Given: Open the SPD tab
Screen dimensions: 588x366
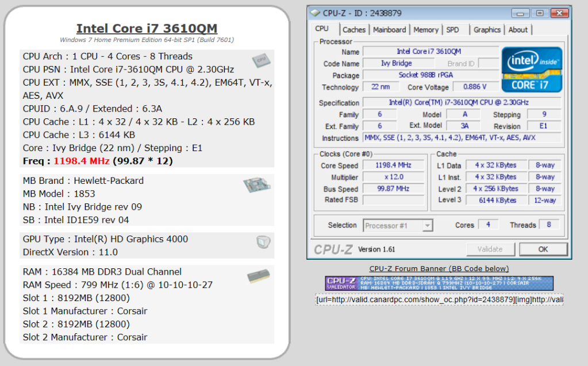Looking at the screenshot, I should tap(452, 30).
